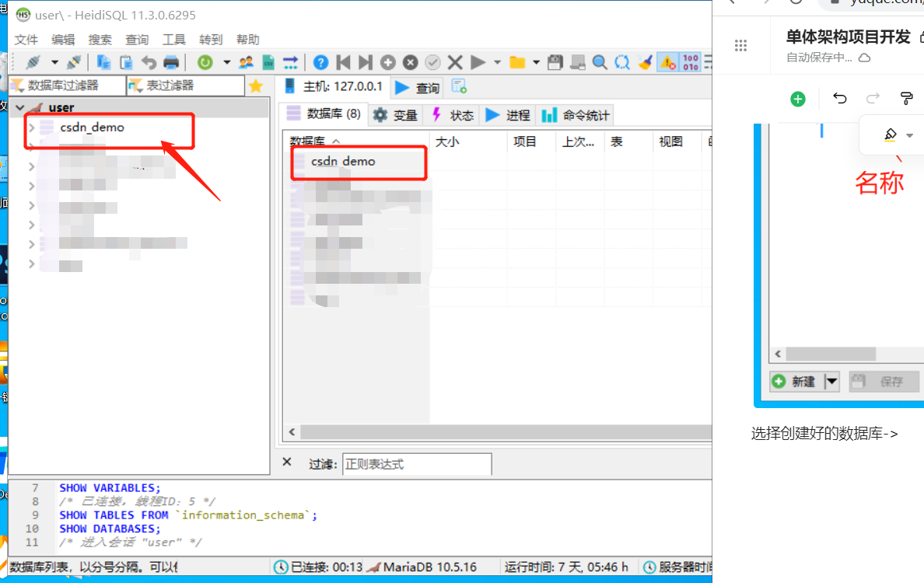
Task: Click the Cancel editing X icon
Action: tap(455, 62)
